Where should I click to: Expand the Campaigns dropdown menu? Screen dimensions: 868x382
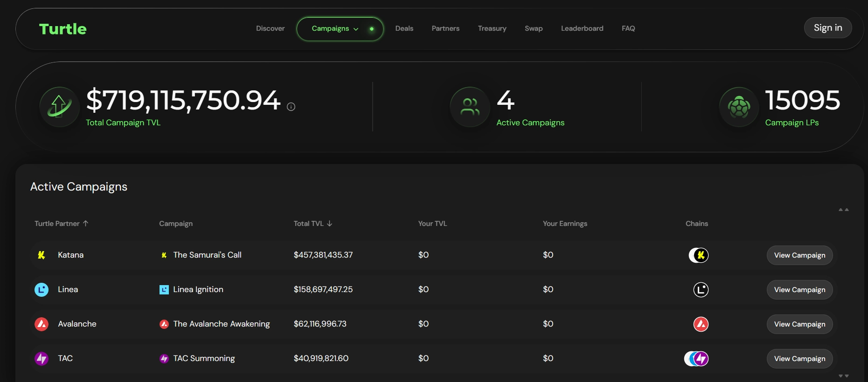[x=335, y=29]
